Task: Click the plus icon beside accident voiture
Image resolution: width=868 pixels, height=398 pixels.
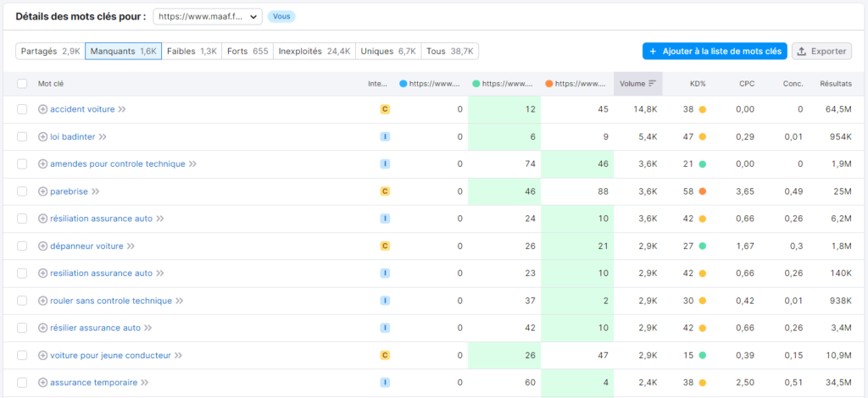Action: [42, 109]
